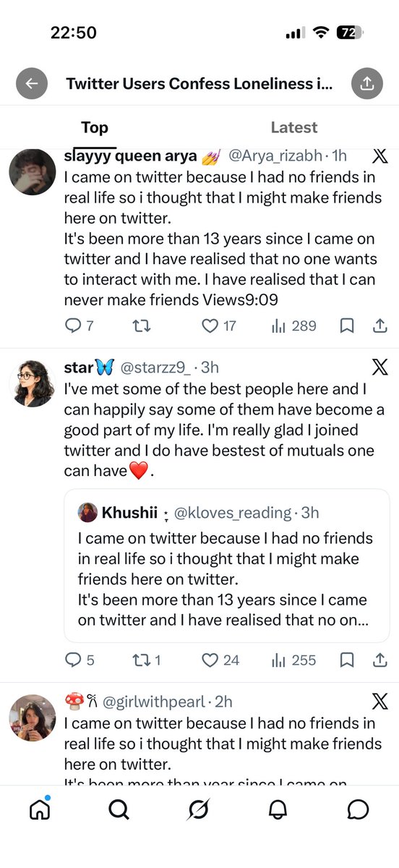Reply to slayyy queen arya's post
This screenshot has height=868, width=399.
point(80,326)
